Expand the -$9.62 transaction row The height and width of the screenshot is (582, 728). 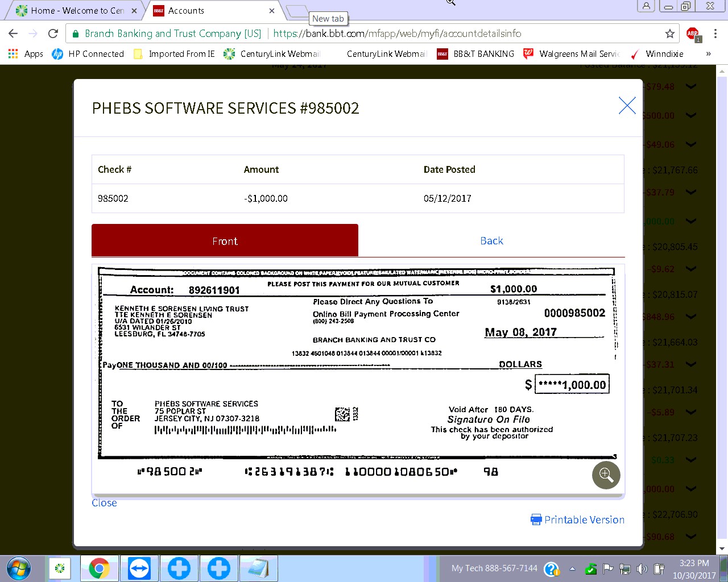click(x=691, y=269)
